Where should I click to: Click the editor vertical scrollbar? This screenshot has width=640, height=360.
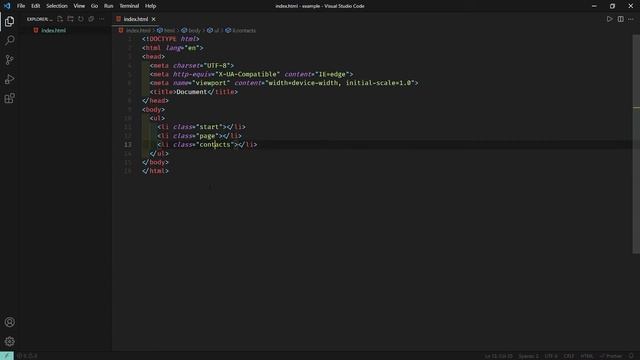(x=636, y=144)
